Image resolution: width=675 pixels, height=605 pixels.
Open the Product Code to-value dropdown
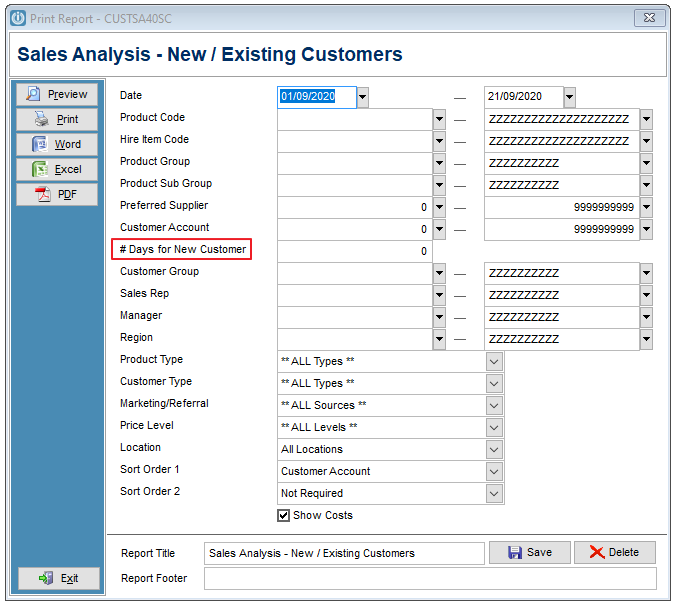(646, 120)
